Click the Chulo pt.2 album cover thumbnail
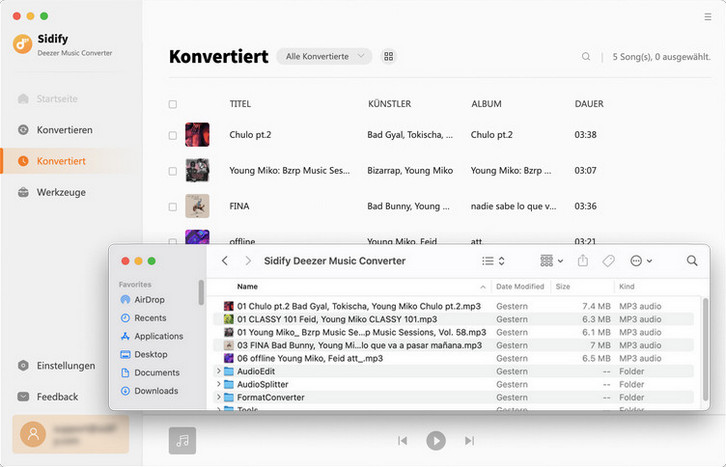This screenshot has width=726, height=467. (x=197, y=135)
